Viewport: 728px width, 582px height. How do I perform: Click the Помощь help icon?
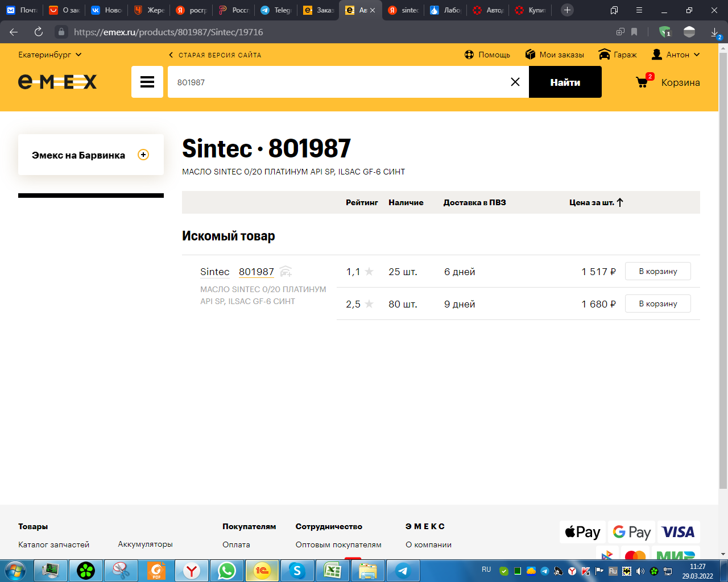click(x=469, y=55)
